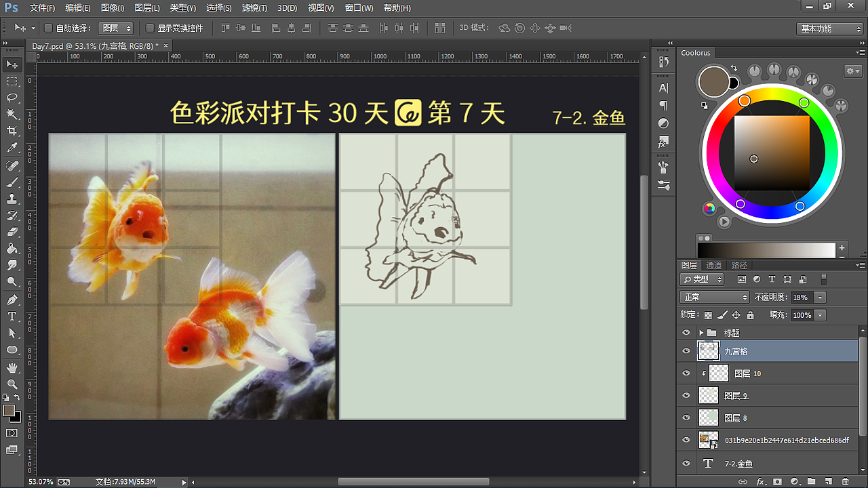The image size is (868, 488).
Task: Select the Healing Brush tool
Action: click(x=12, y=166)
